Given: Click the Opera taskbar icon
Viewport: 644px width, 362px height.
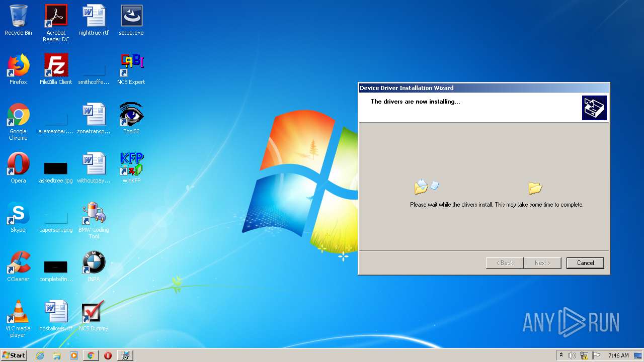Looking at the screenshot, I should point(108,355).
